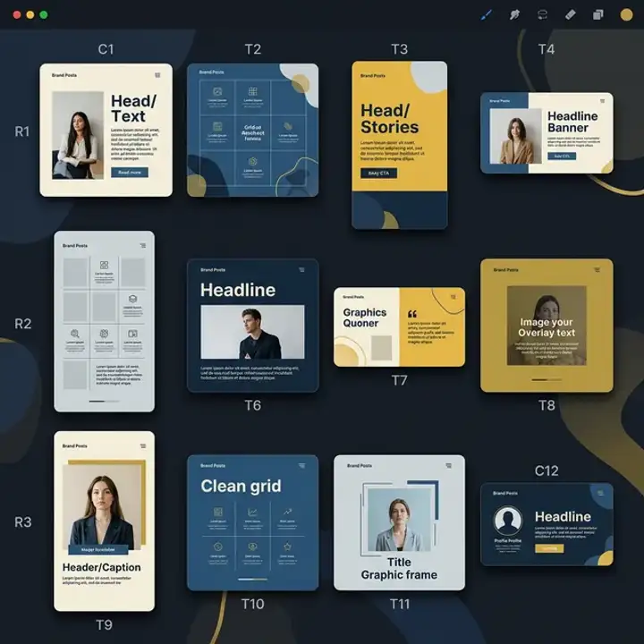Viewport: 644px width, 644px height.
Task: Click gray placeholder square in Graphics Quoner card
Action: (x=382, y=348)
